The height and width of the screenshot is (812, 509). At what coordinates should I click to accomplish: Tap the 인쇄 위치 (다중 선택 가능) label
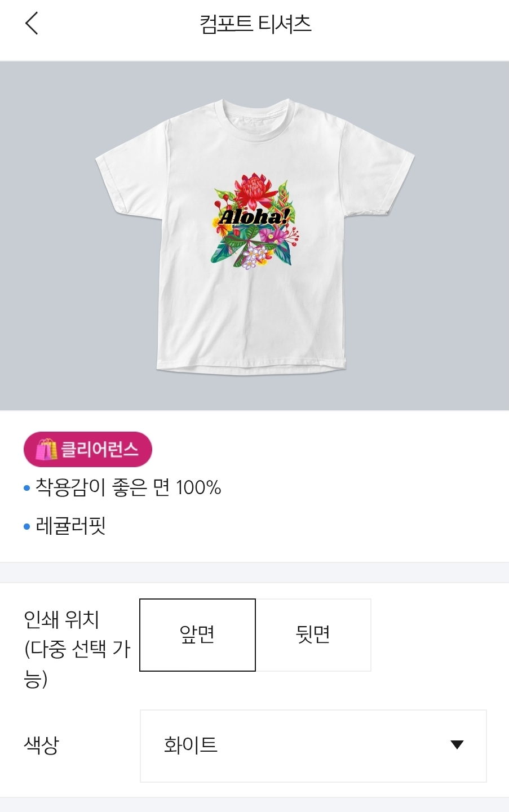[77, 649]
